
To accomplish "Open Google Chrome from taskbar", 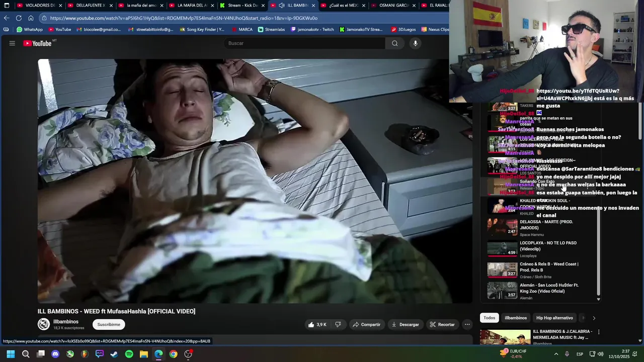I will 173,354.
